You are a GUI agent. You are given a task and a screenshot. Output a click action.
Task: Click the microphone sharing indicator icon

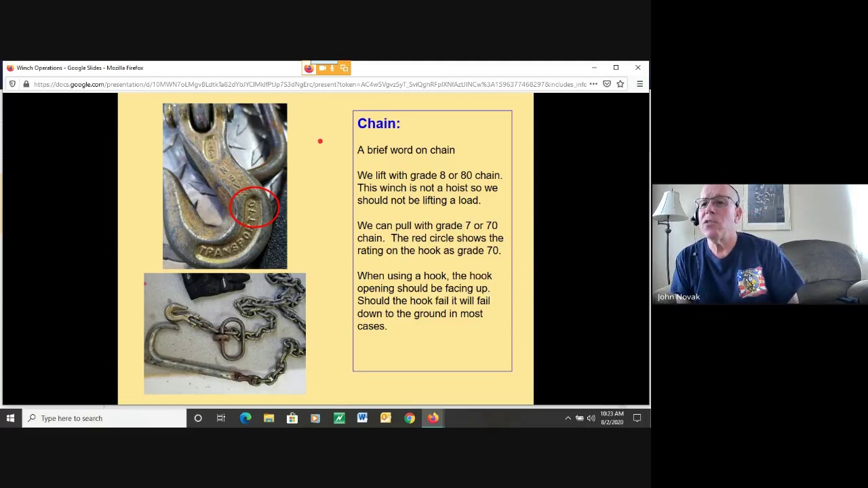tap(332, 68)
